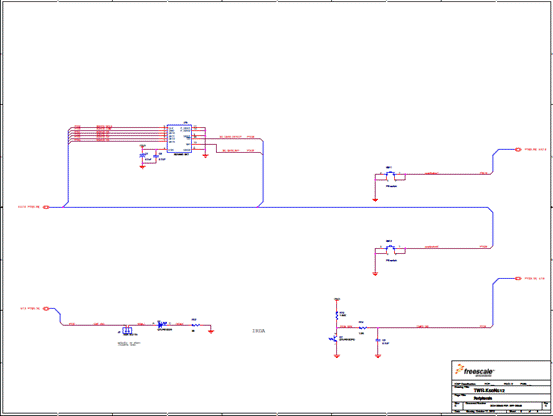Image resolution: width=553 pixels, height=416 pixels.
Task: Click the top-right off-page connector port
Action: (518, 149)
